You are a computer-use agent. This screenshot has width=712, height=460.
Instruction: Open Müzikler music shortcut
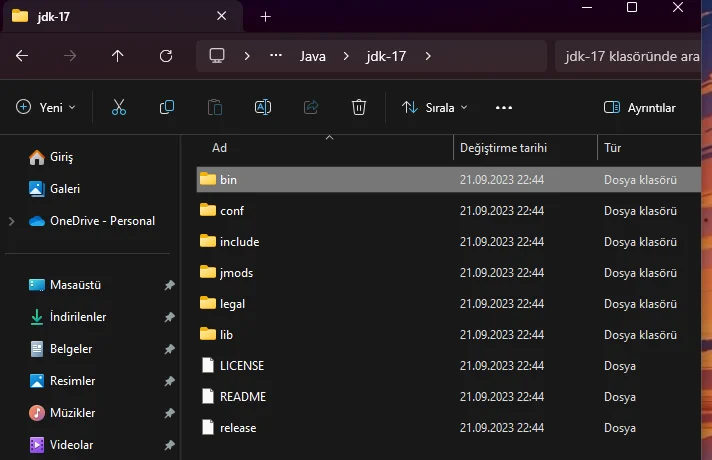[x=62, y=413]
